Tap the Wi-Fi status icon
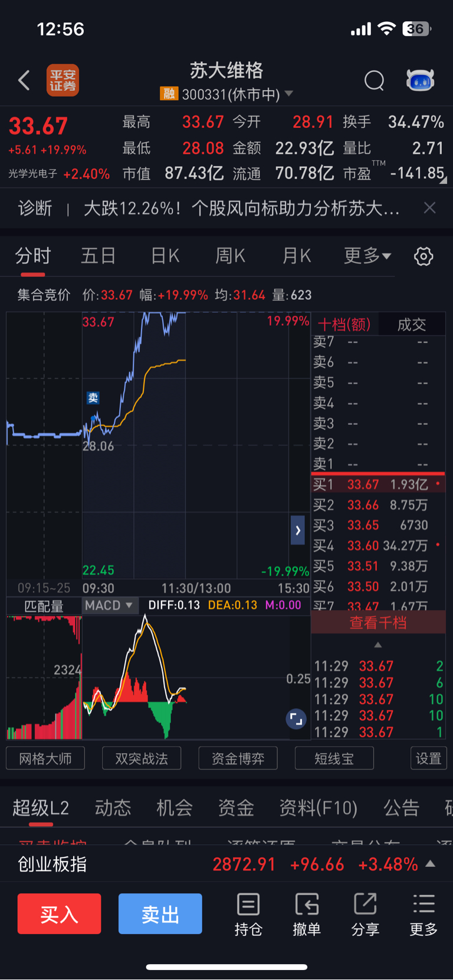 coord(387,28)
